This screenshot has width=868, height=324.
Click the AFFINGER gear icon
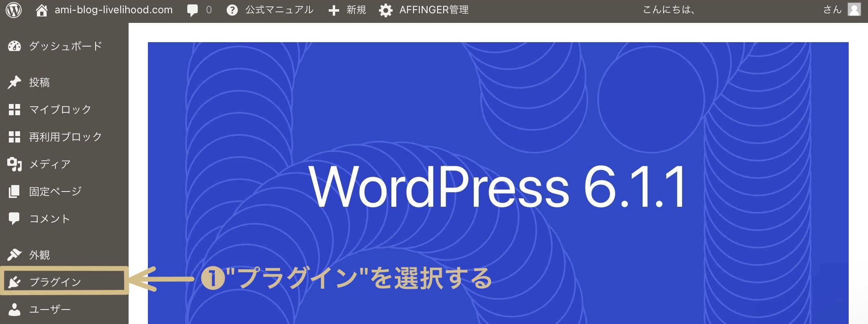pos(386,10)
